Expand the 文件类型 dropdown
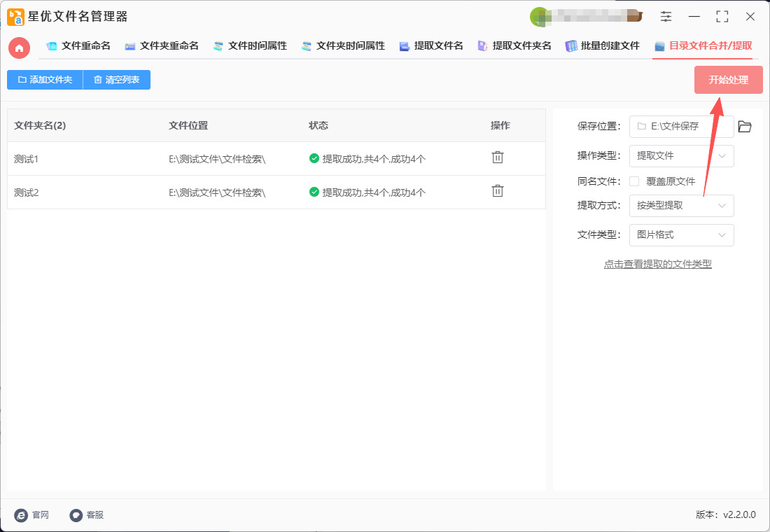The width and height of the screenshot is (770, 532). pos(681,235)
